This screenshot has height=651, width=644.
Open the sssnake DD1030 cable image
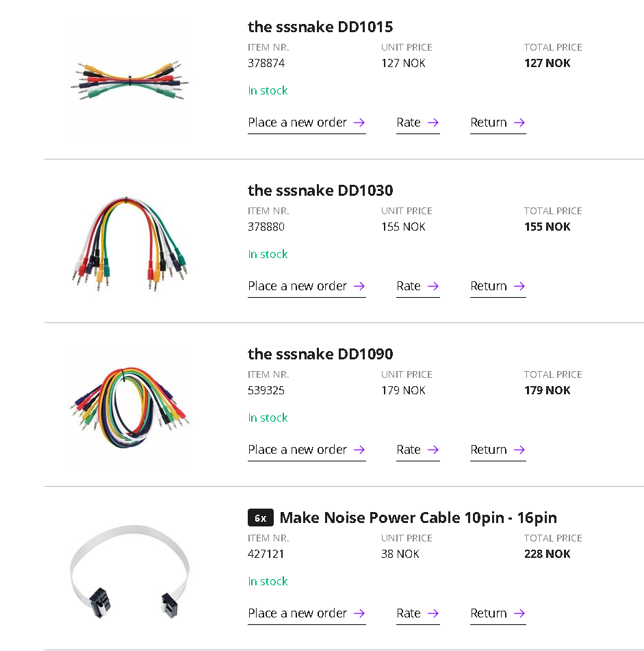click(129, 241)
